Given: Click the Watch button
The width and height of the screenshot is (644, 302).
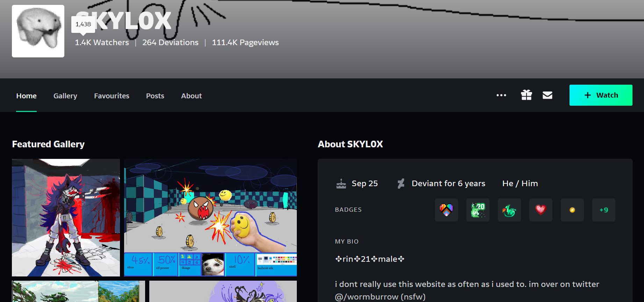Looking at the screenshot, I should (601, 95).
